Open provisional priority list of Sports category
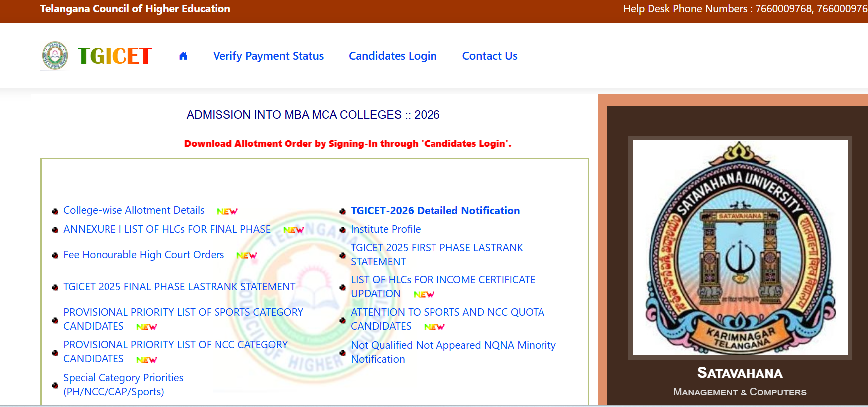The height and width of the screenshot is (407, 868). tap(183, 319)
